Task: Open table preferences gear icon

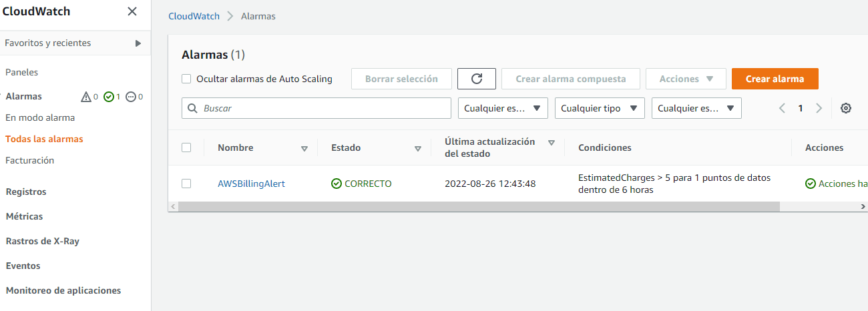Action: click(x=846, y=108)
